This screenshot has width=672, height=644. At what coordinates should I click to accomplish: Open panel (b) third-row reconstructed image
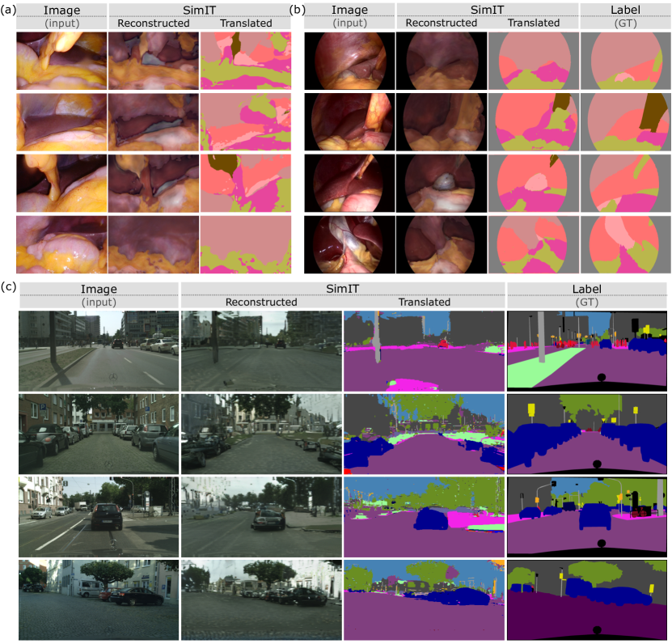point(442,183)
